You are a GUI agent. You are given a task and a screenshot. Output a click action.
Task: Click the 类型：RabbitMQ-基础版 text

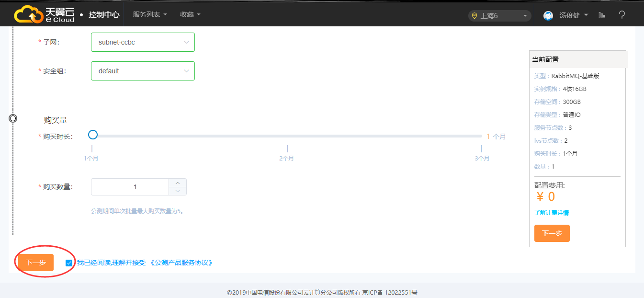567,76
